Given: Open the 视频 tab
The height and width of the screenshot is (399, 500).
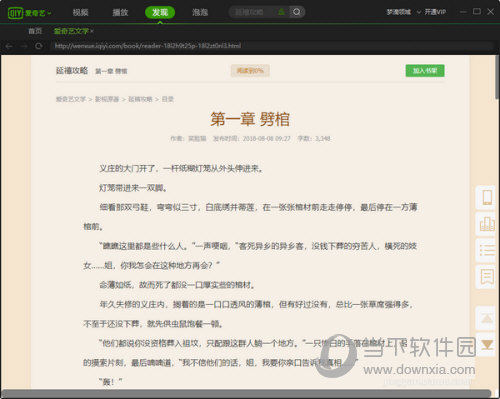Looking at the screenshot, I should [80, 12].
